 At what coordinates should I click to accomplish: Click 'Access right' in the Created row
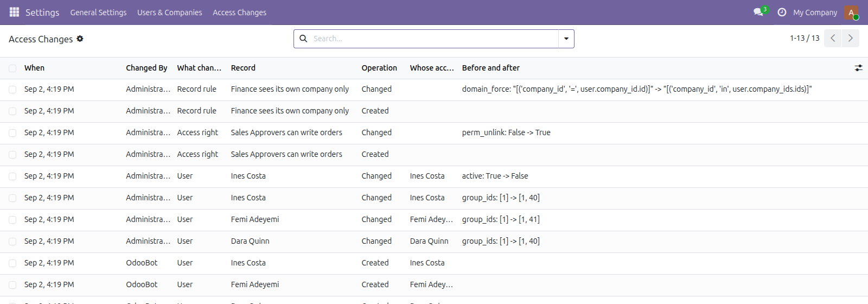197,154
